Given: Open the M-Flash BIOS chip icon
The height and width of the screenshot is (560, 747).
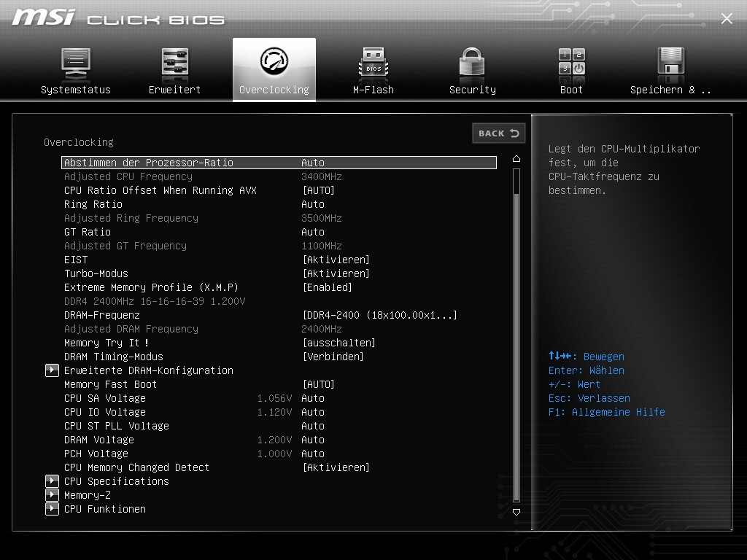Looking at the screenshot, I should point(373,62).
